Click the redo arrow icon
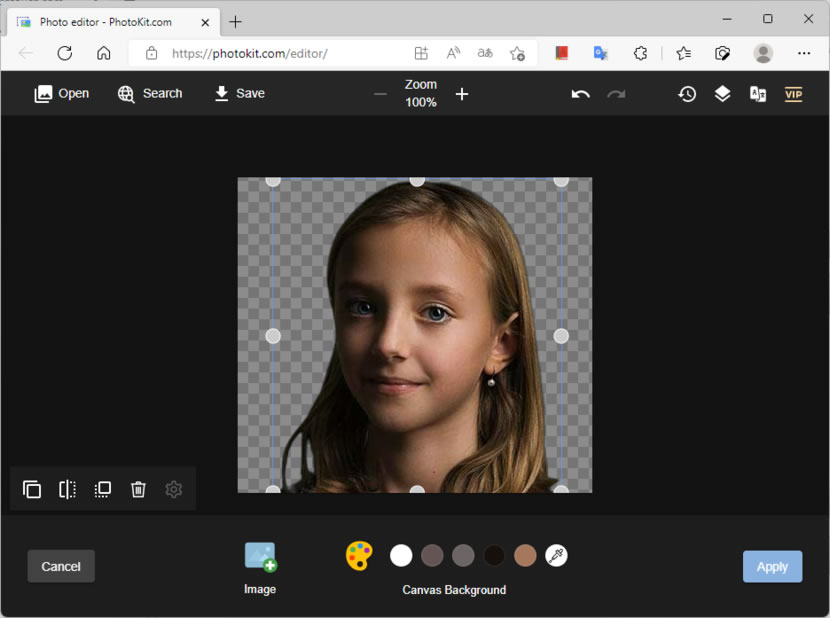The height and width of the screenshot is (618, 830). pyautogui.click(x=616, y=94)
